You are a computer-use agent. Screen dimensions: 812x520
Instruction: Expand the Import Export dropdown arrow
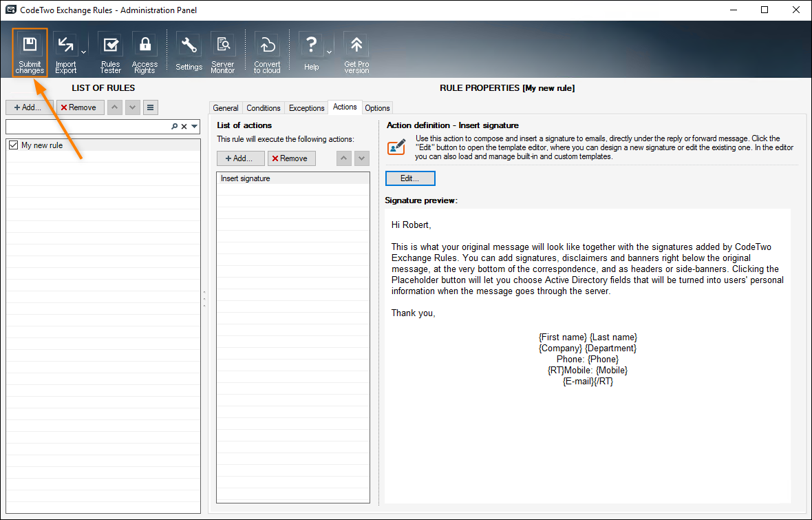click(x=83, y=52)
